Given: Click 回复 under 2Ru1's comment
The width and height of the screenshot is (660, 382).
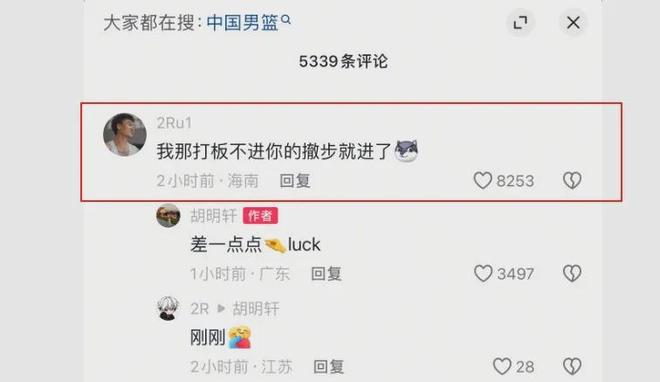Looking at the screenshot, I should pyautogui.click(x=295, y=181).
